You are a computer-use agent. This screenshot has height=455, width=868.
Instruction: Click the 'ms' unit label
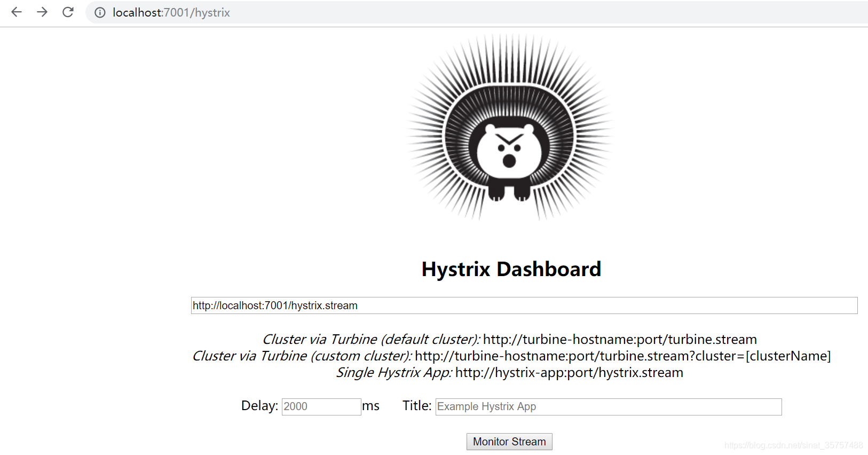click(370, 406)
